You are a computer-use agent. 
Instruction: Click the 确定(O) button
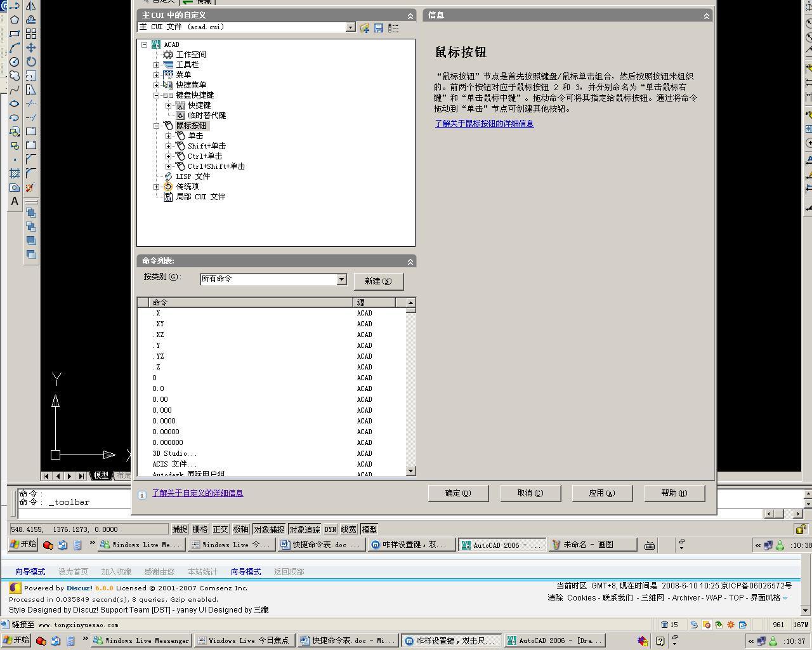tap(458, 493)
